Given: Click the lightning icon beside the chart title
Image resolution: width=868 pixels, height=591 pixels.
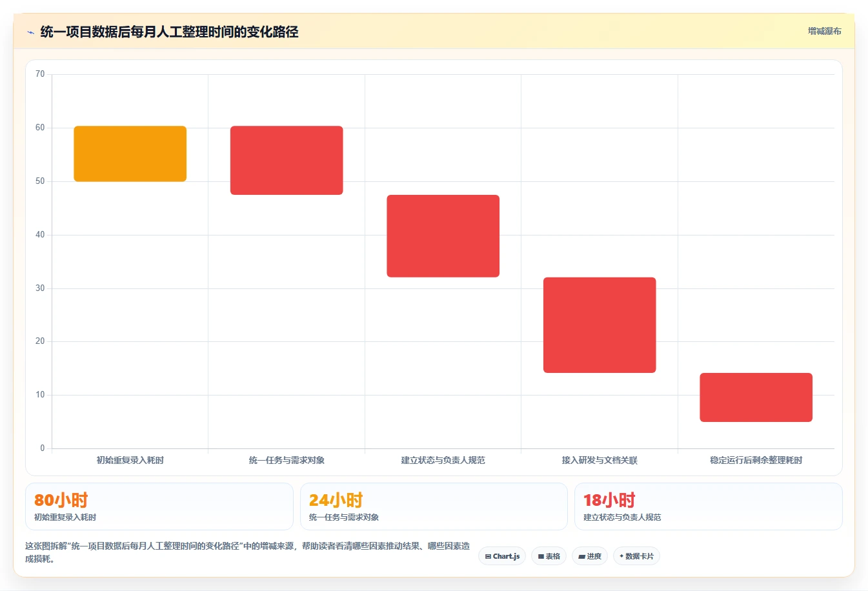Looking at the screenshot, I should click(30, 32).
